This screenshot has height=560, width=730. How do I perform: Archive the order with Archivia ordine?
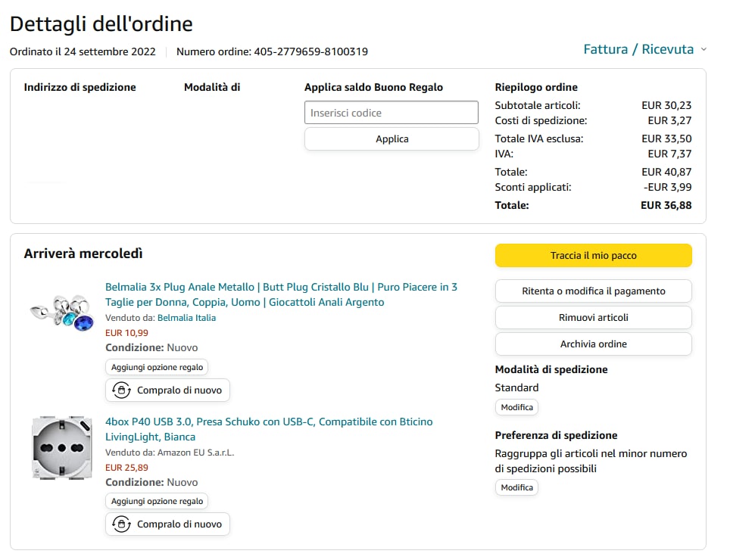tap(593, 344)
